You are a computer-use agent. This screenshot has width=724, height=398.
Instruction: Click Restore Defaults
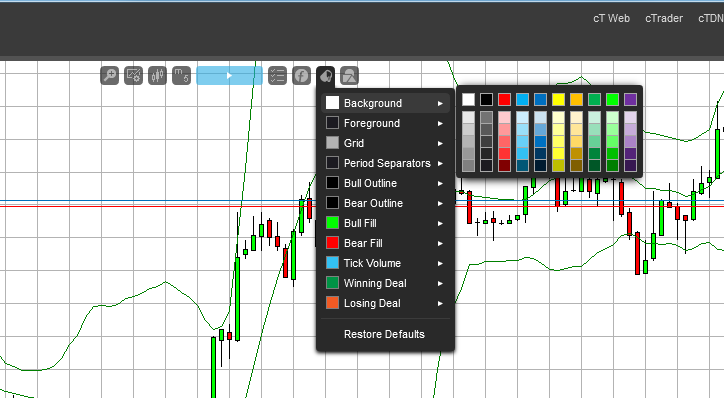384,334
